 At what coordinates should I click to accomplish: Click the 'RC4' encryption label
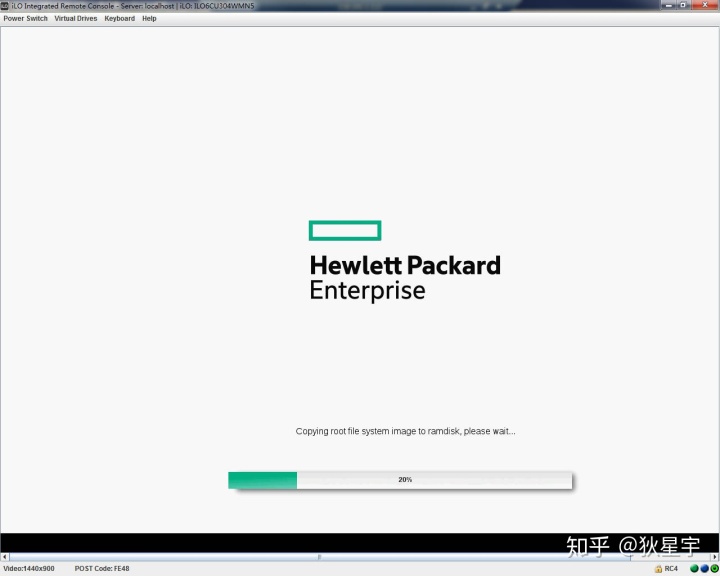(x=671, y=569)
